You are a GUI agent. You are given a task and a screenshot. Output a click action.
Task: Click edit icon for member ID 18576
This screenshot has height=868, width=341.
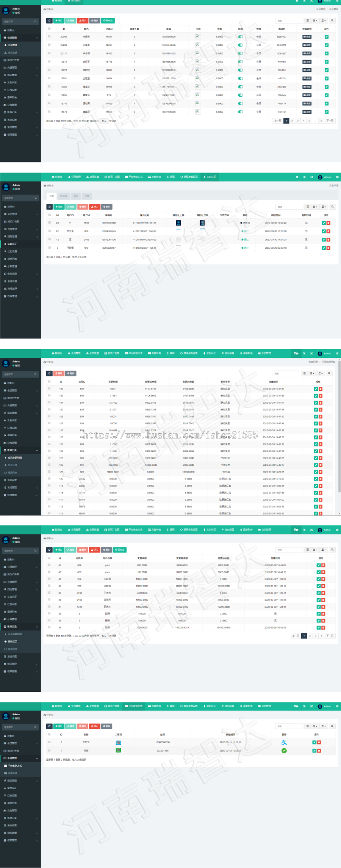coord(326,112)
